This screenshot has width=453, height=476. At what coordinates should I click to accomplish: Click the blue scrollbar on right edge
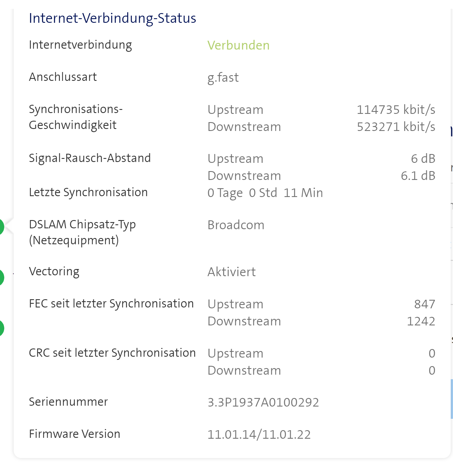452,399
